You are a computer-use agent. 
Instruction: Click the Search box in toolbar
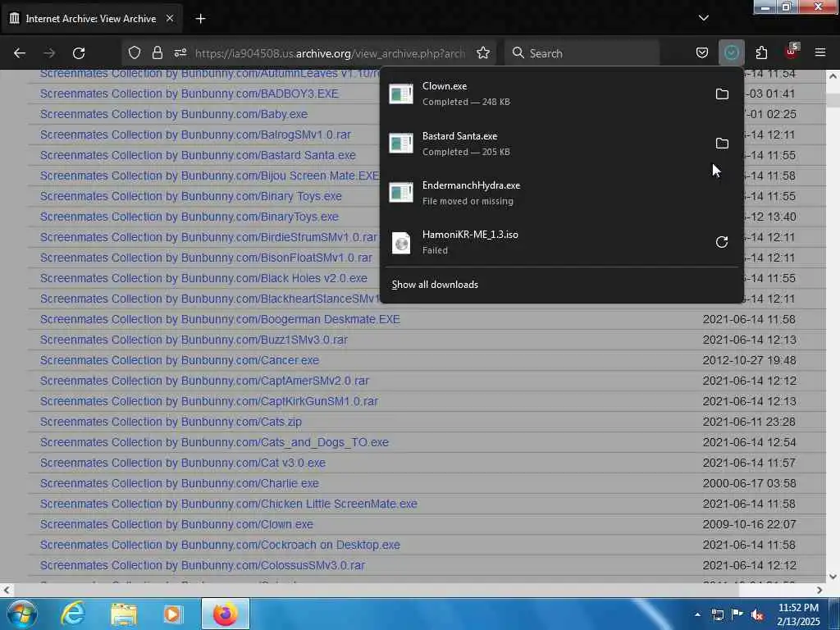(x=582, y=53)
